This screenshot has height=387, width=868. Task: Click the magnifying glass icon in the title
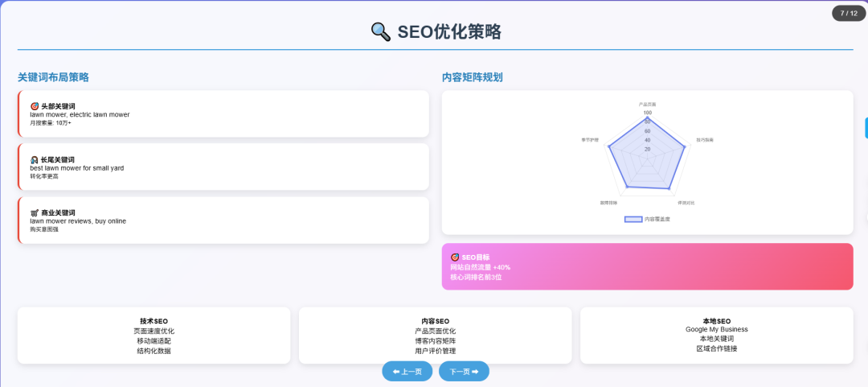(x=381, y=32)
